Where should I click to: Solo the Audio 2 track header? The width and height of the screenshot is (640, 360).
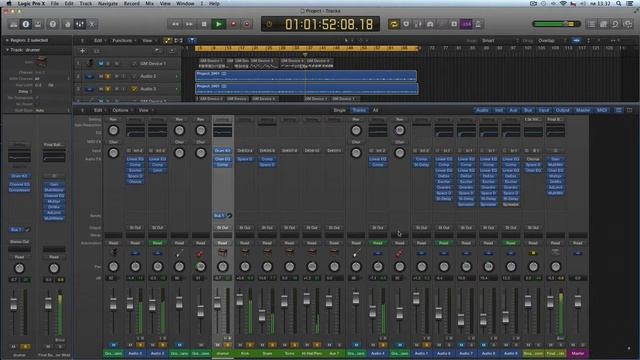point(108,76)
